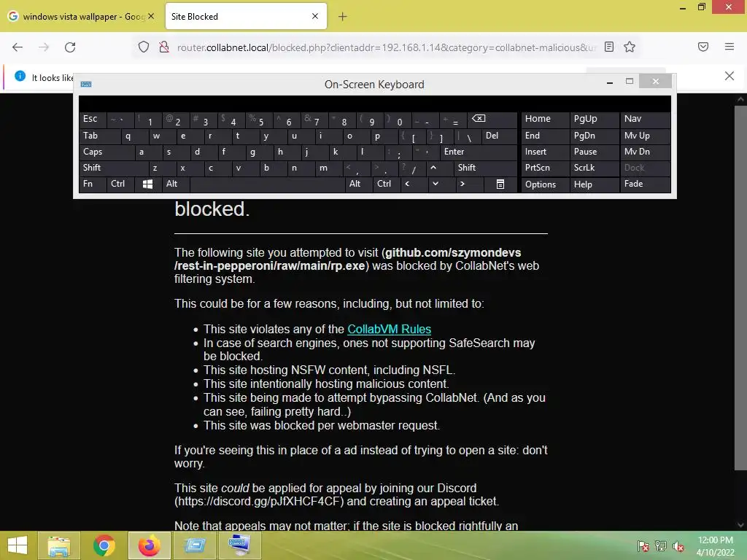Toggle Caps lock on the On-Screen Keyboard
The width and height of the screenshot is (747, 560).
[x=107, y=152]
